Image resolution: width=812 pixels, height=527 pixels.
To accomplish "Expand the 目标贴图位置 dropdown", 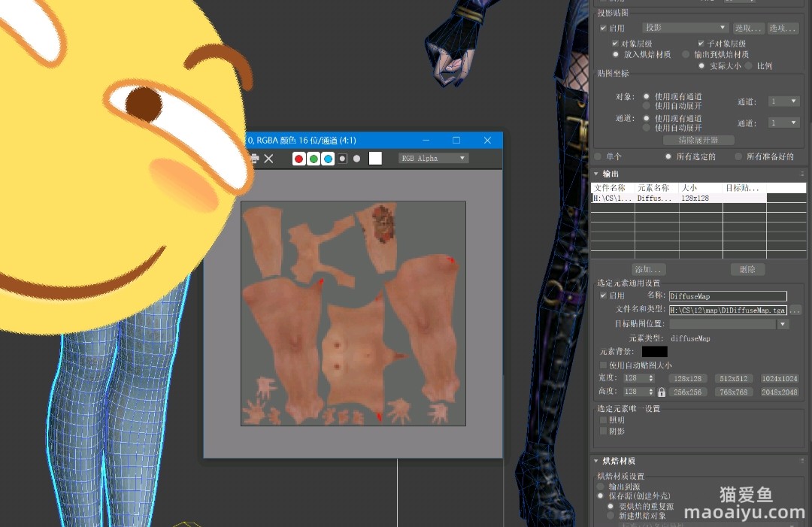I will pyautogui.click(x=783, y=324).
